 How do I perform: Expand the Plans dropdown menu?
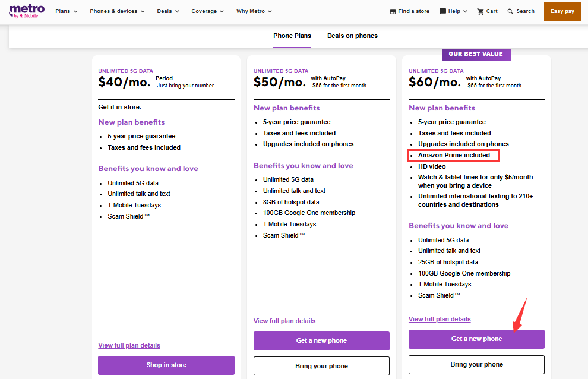[67, 11]
